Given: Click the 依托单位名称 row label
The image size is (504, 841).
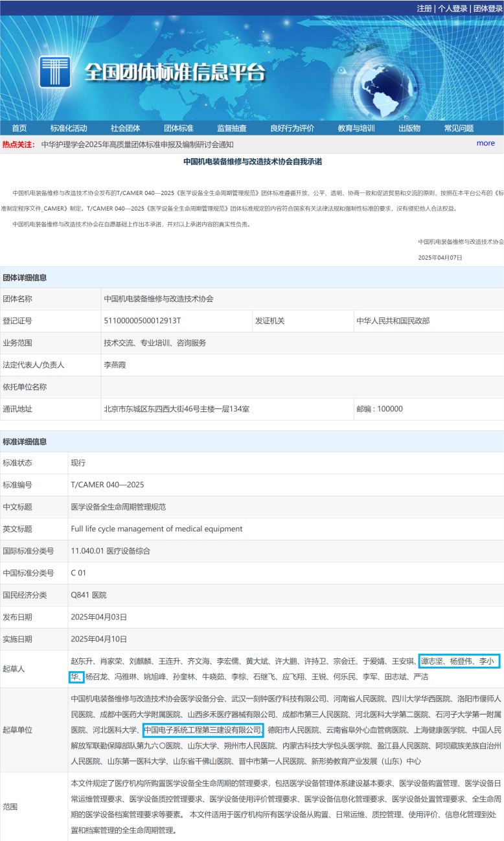Looking at the screenshot, I should 25,387.
